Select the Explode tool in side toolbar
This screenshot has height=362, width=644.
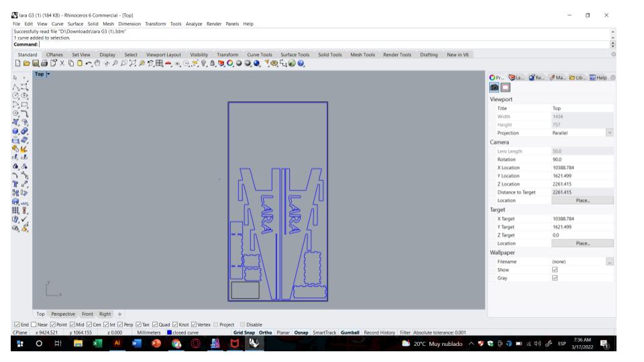(x=24, y=149)
